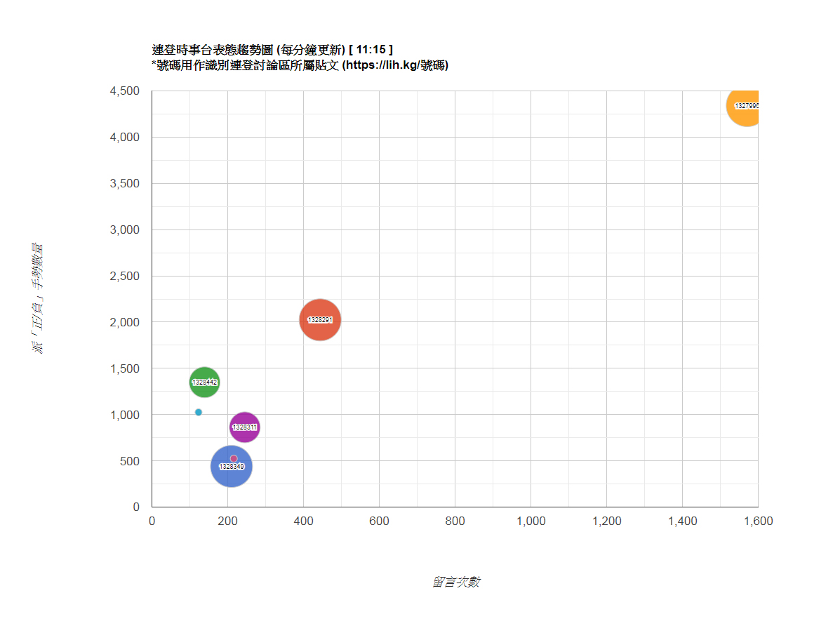Viewport: 840px width, 619px height.
Task: Click the 3,000 label on vertical axis
Action: 125,230
